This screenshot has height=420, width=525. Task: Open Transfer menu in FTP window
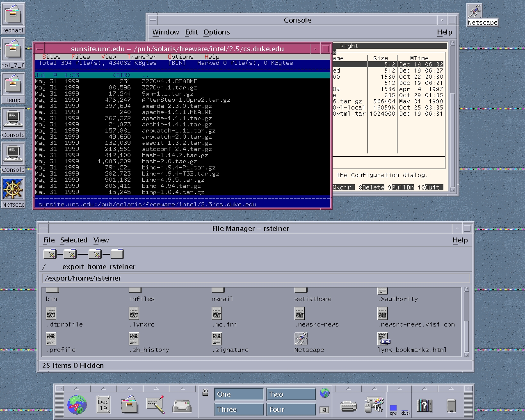click(142, 57)
